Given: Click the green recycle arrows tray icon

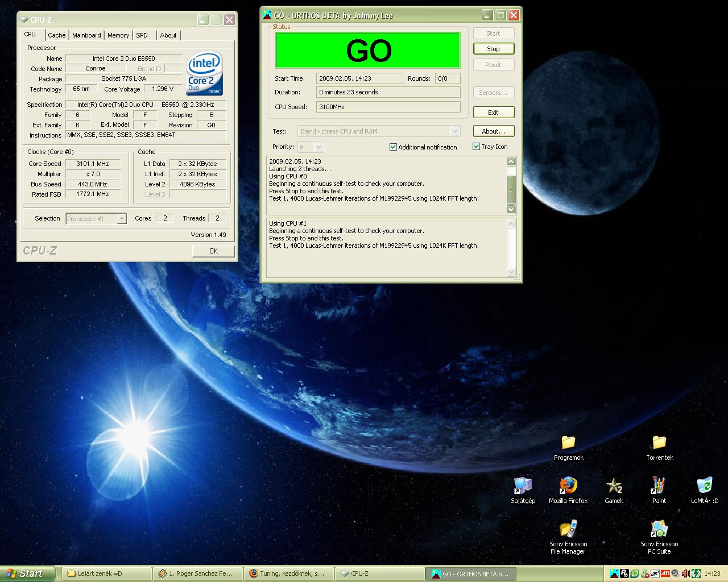Looking at the screenshot, I should tap(696, 573).
